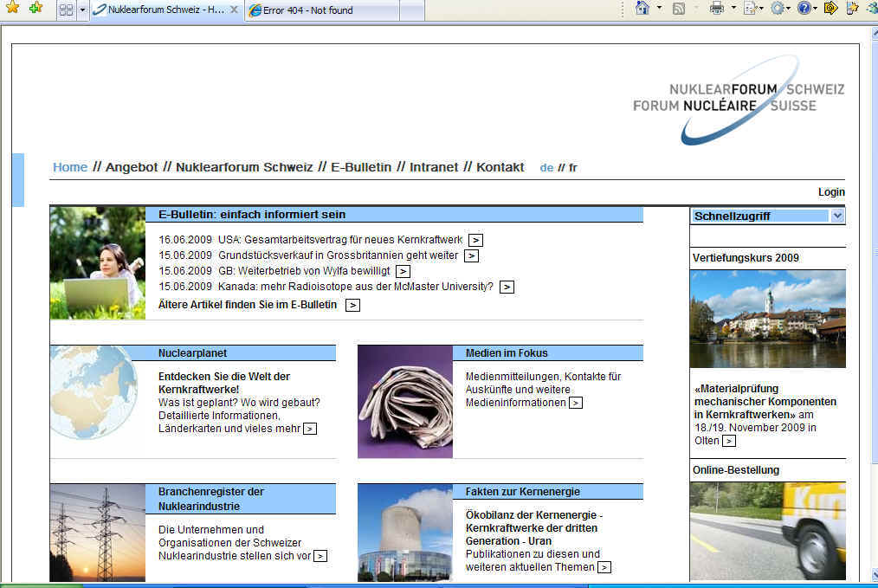The height and width of the screenshot is (588, 878).
Task: Click the yellow delivery van thumbnail
Action: (768, 531)
